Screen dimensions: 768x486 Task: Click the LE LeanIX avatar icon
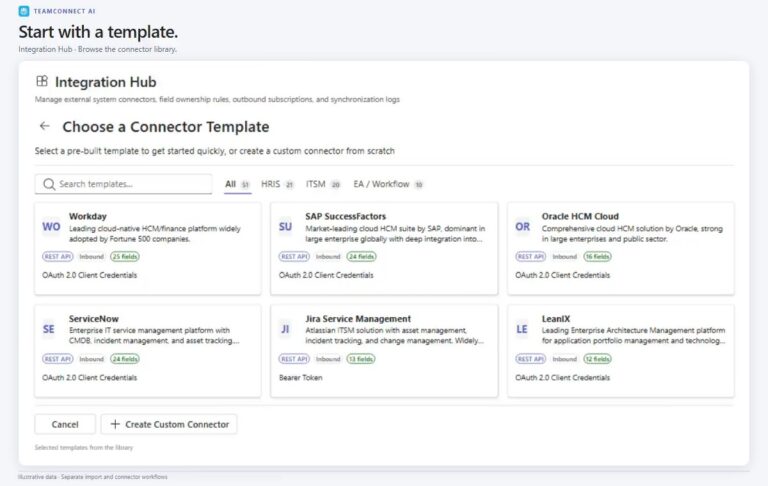click(x=522, y=329)
